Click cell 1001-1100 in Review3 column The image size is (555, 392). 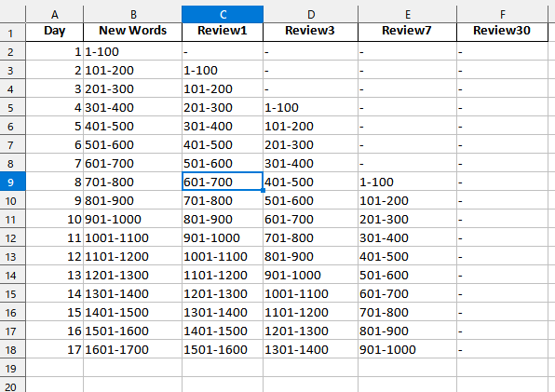click(x=310, y=293)
